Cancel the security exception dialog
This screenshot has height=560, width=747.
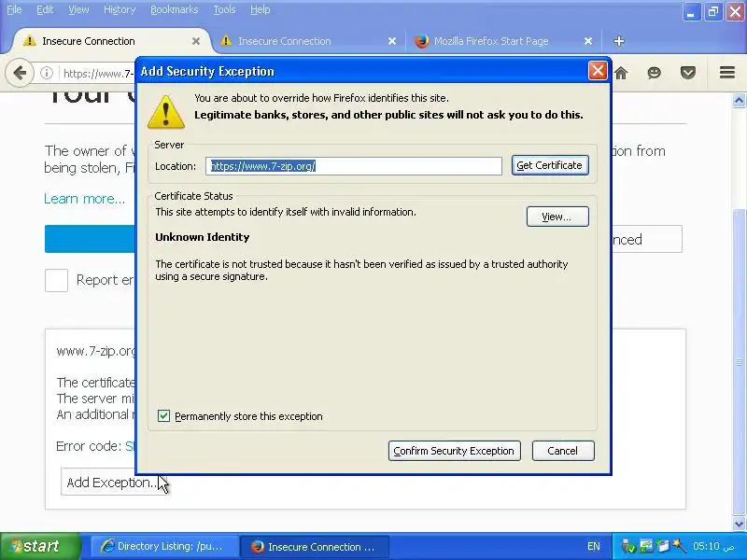(563, 451)
